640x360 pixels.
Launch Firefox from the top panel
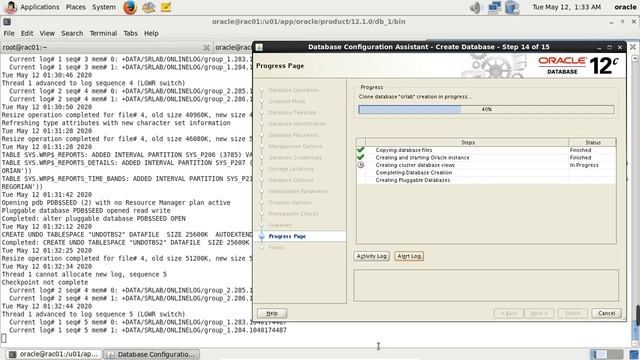pos(130,7)
